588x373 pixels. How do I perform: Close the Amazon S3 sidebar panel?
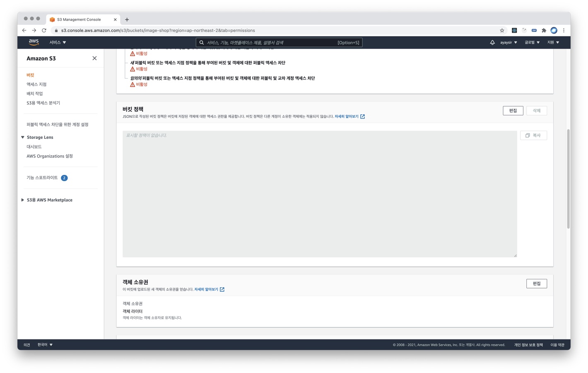tap(94, 58)
